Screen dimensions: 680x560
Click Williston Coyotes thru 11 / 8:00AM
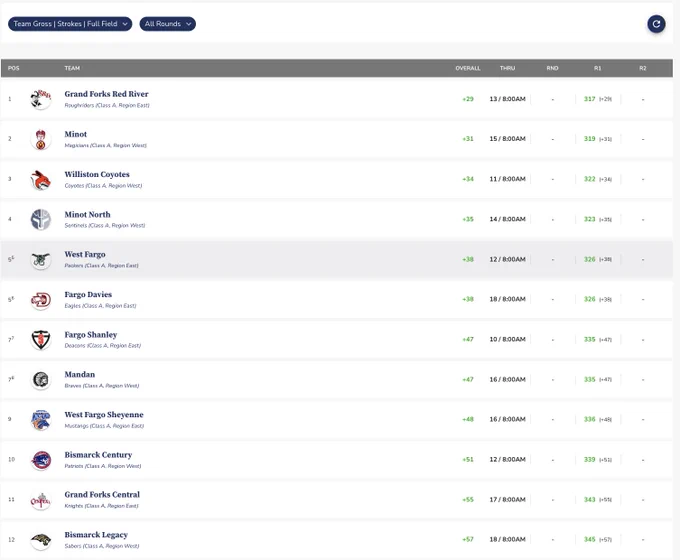pyautogui.click(x=507, y=179)
